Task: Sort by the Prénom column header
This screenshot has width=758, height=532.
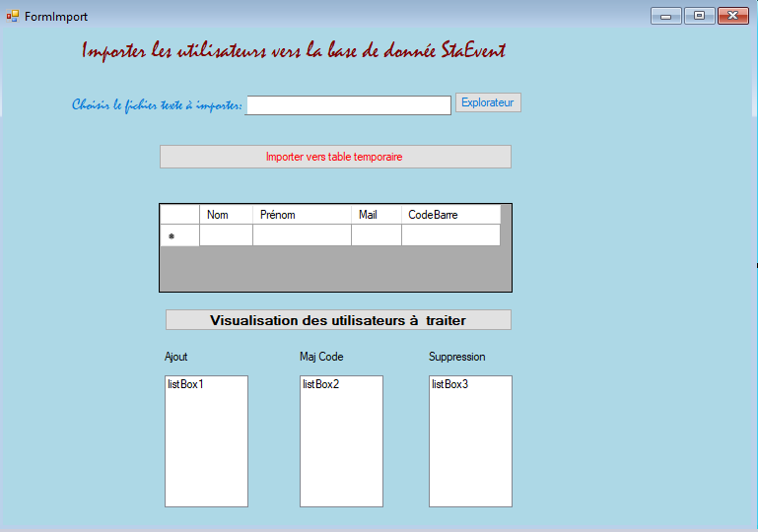Action: click(x=302, y=215)
